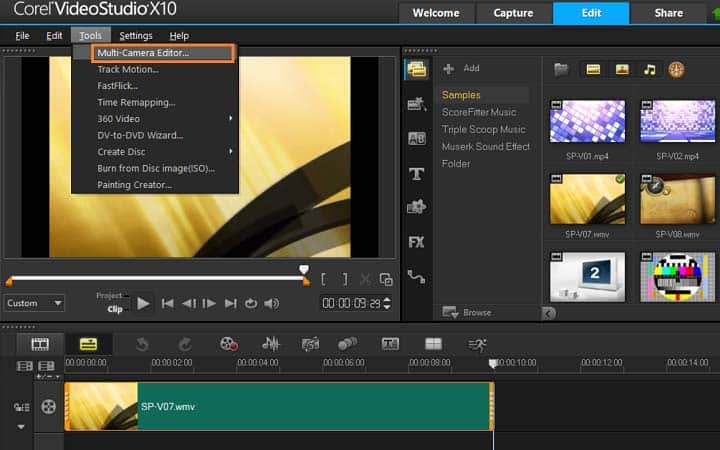Click the Import Media Files folder icon

(561, 70)
